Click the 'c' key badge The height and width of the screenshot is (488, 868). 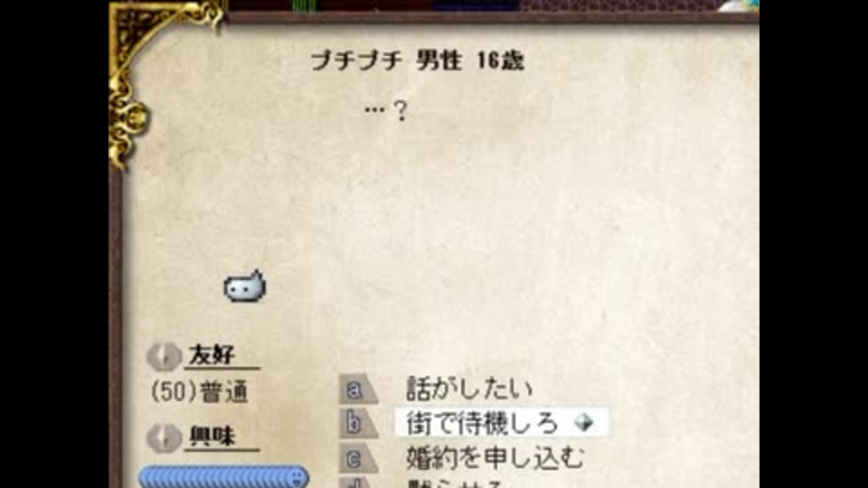pyautogui.click(x=358, y=458)
